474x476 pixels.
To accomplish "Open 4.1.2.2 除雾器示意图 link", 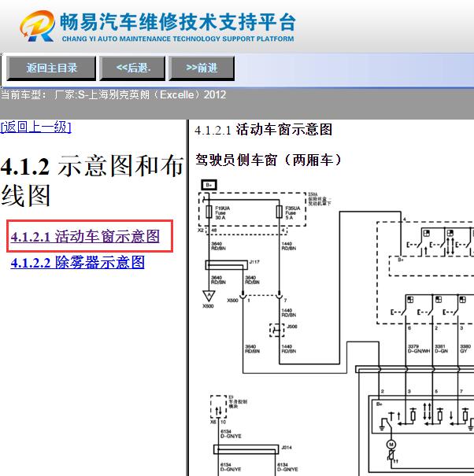I will [x=77, y=262].
